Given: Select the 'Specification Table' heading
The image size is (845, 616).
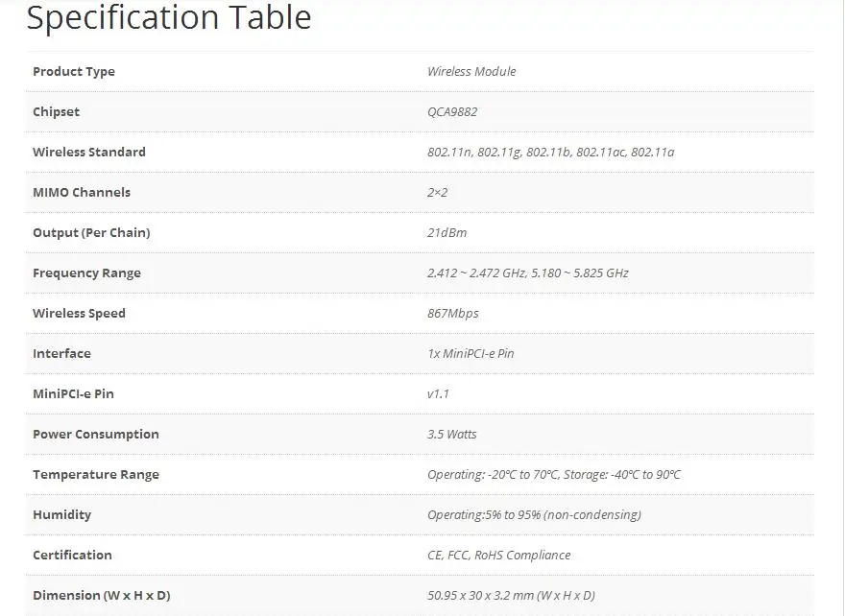Looking at the screenshot, I should tap(169, 18).
